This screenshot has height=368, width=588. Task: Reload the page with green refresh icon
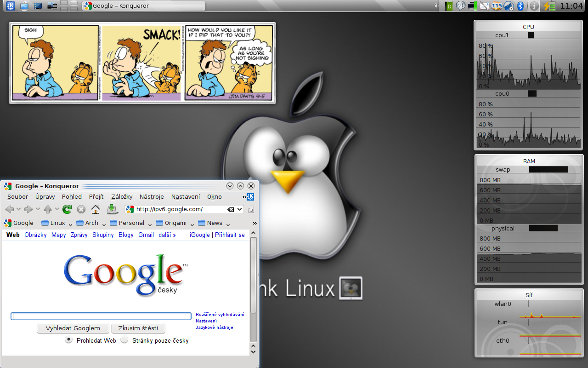(x=67, y=209)
